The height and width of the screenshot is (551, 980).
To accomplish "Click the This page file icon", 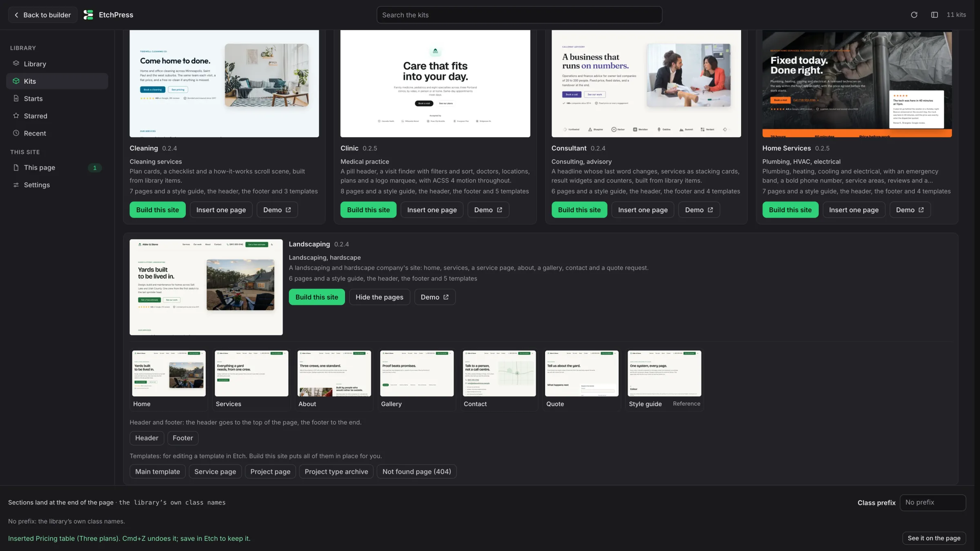I will (x=16, y=167).
